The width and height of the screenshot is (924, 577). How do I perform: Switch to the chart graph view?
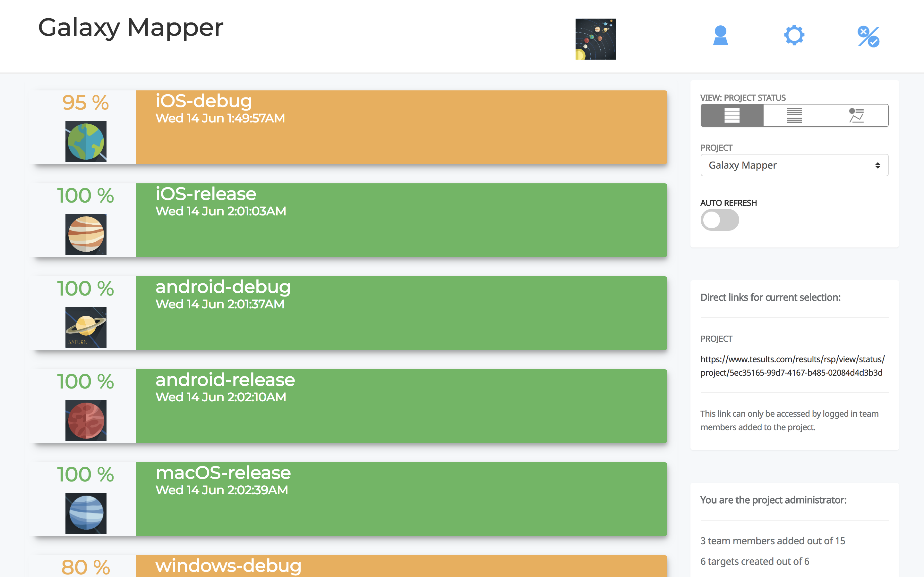(x=856, y=115)
